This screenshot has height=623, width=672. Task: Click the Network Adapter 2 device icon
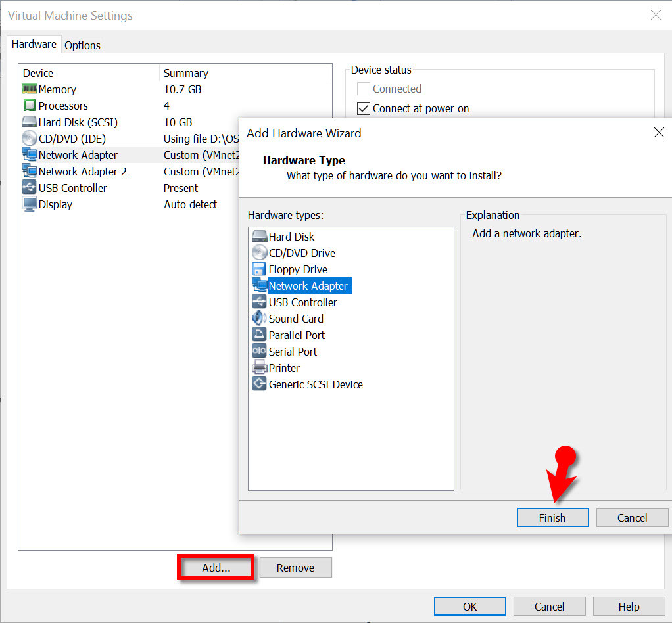pyautogui.click(x=29, y=171)
